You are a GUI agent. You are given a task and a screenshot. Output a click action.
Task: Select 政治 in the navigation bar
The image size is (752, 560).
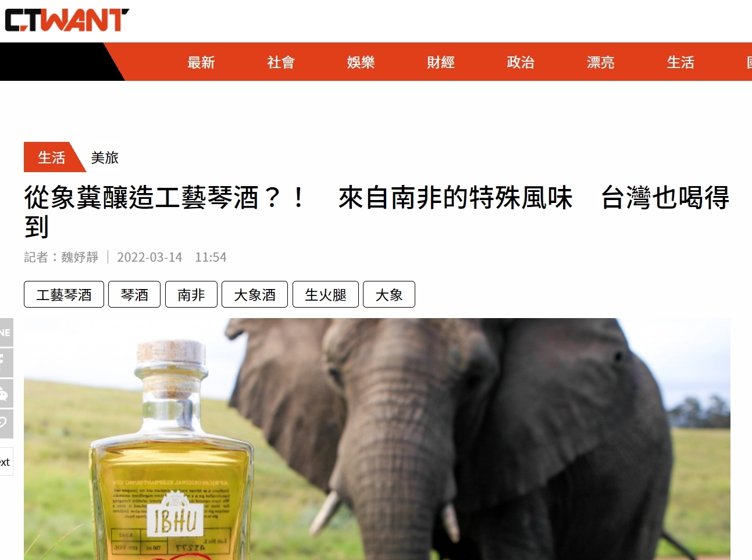pyautogui.click(x=521, y=62)
